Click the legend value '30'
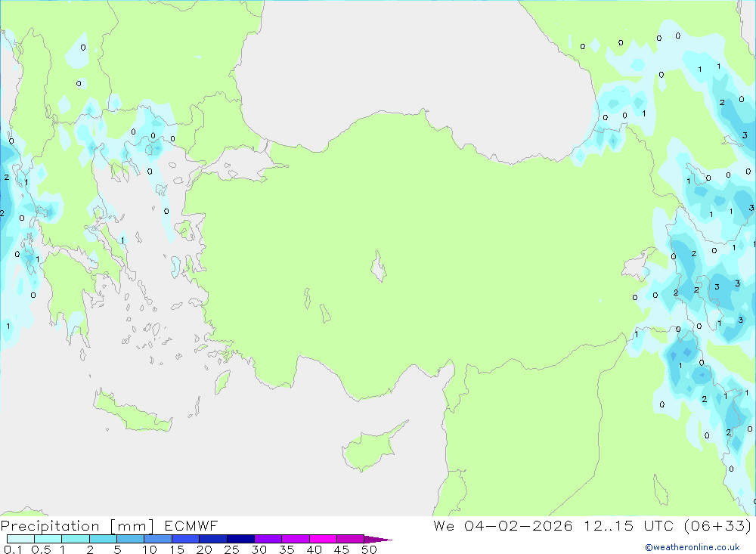This screenshot has height=554, width=756. (x=259, y=549)
